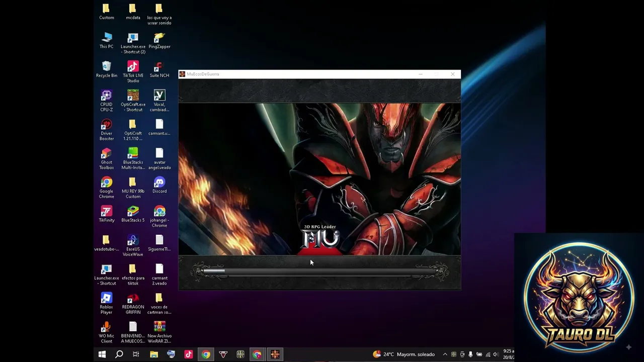Select the CPUID CPU-Z shortcut
Viewport: 644px width, 362px height.
click(106, 102)
